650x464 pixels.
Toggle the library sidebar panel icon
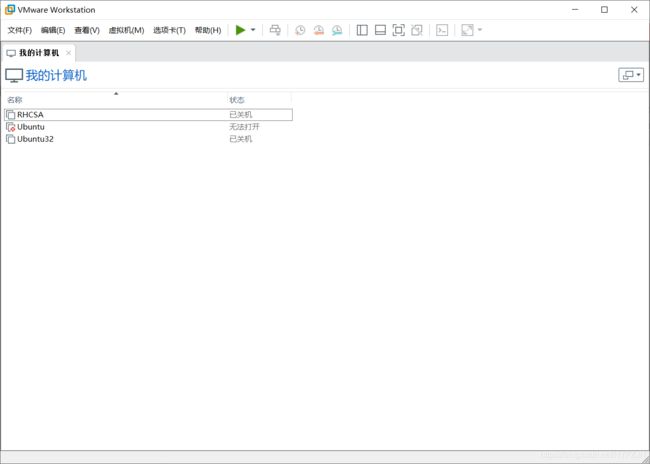click(x=362, y=30)
